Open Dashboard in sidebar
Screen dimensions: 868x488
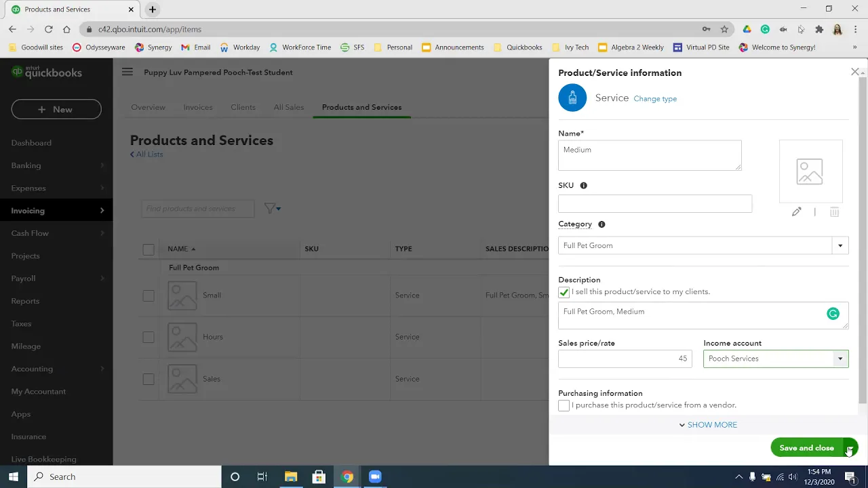pyautogui.click(x=31, y=143)
